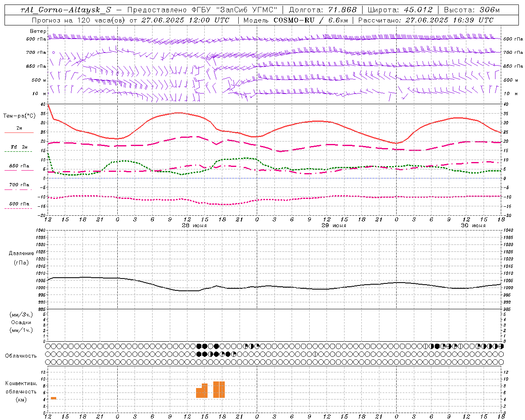Click the Давление pressure panel title

tap(21, 253)
